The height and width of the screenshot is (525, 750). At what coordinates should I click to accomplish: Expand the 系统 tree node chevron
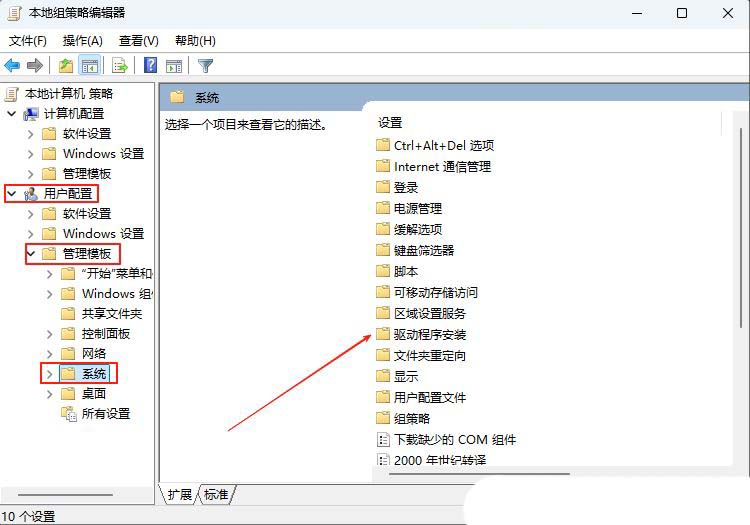49,374
